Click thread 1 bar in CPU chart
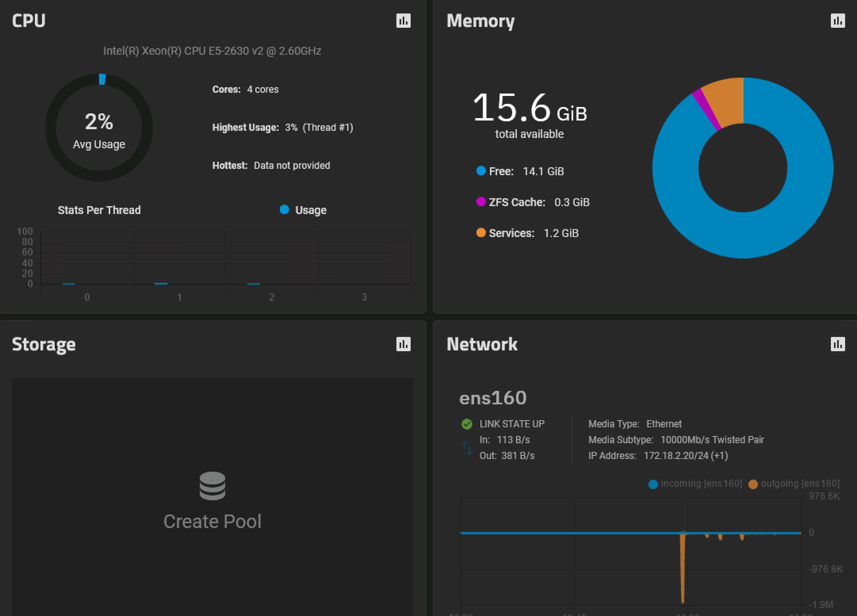857x616 pixels. tap(161, 284)
